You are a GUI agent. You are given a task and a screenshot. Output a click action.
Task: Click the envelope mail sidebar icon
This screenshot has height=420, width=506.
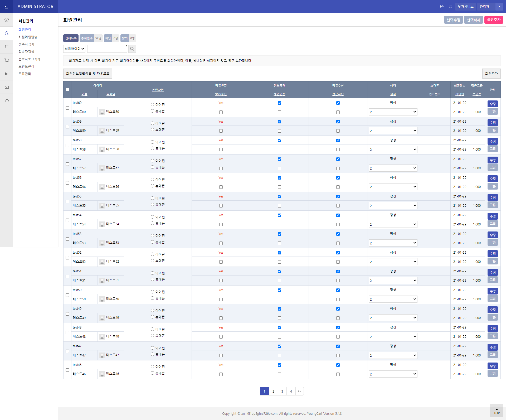pos(7,87)
